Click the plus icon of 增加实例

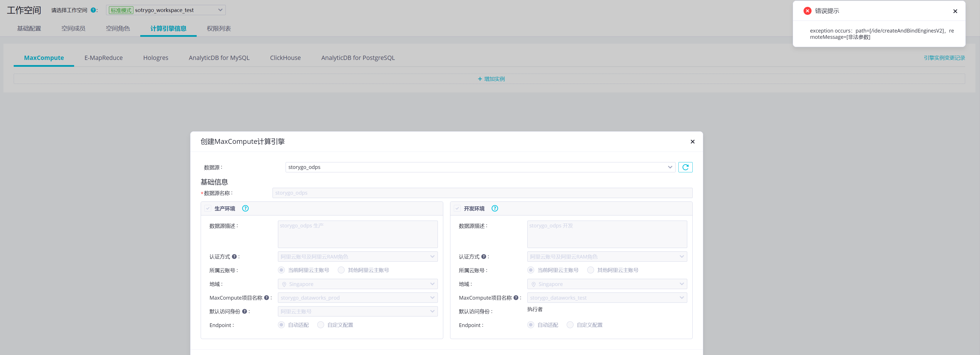(x=480, y=79)
